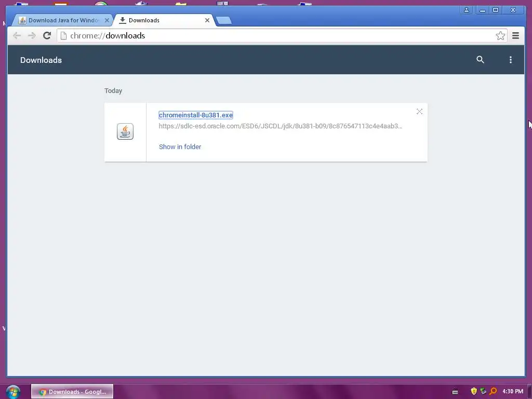Open a new tab
Image resolution: width=532 pixels, height=399 pixels.
223,20
